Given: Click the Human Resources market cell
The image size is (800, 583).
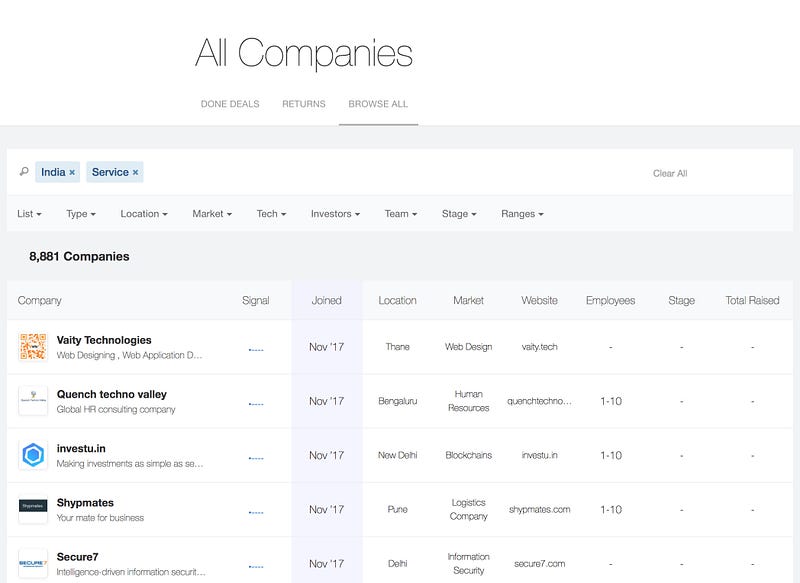Looking at the screenshot, I should tap(468, 401).
